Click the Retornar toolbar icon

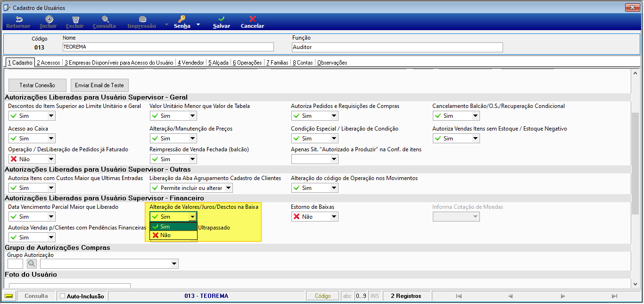pyautogui.click(x=19, y=19)
